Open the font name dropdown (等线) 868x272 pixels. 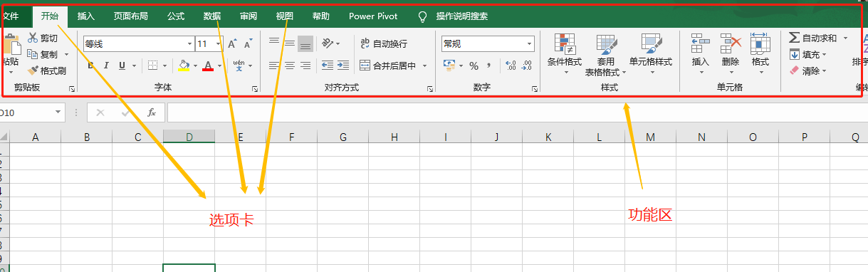189,44
